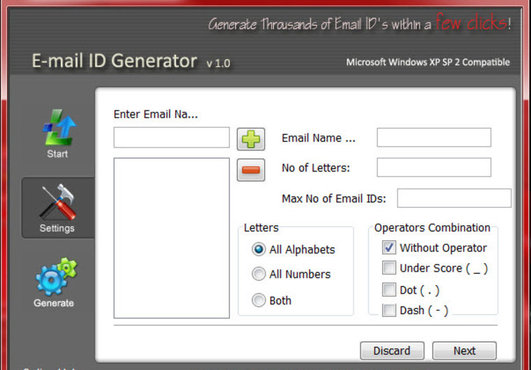This screenshot has height=370, width=531.
Task: Open the Settings hammer-and-screwdriver icon
Action: (58, 202)
